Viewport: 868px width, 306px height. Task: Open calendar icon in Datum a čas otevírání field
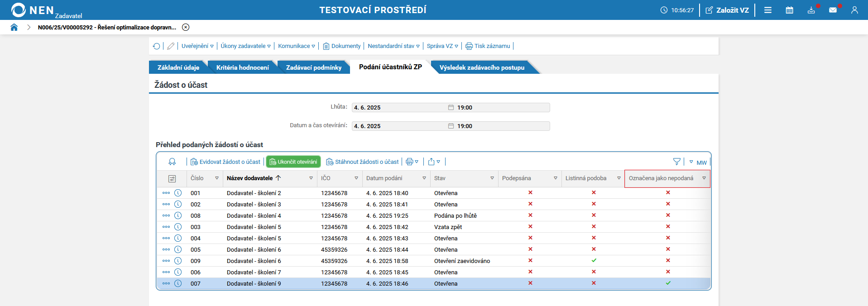pyautogui.click(x=451, y=126)
